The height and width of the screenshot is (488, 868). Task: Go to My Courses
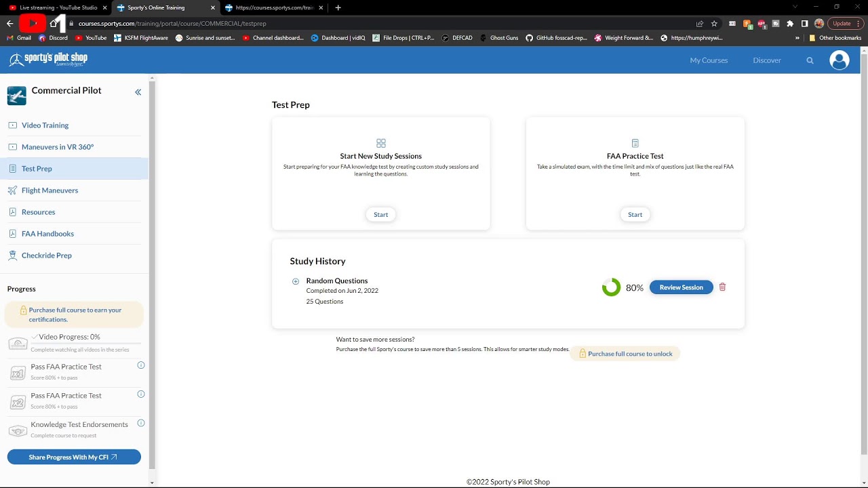pyautogui.click(x=709, y=60)
